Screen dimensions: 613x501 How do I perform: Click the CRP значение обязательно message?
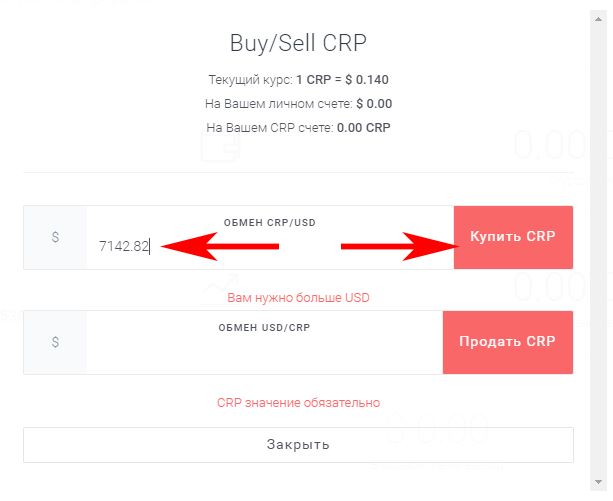298,403
